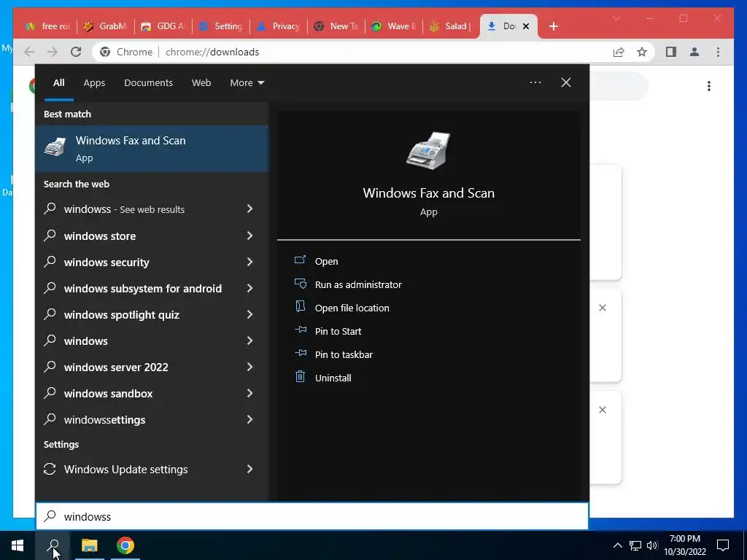Pin Windows Fax and Scan to Start
The image size is (747, 560).
coord(338,332)
